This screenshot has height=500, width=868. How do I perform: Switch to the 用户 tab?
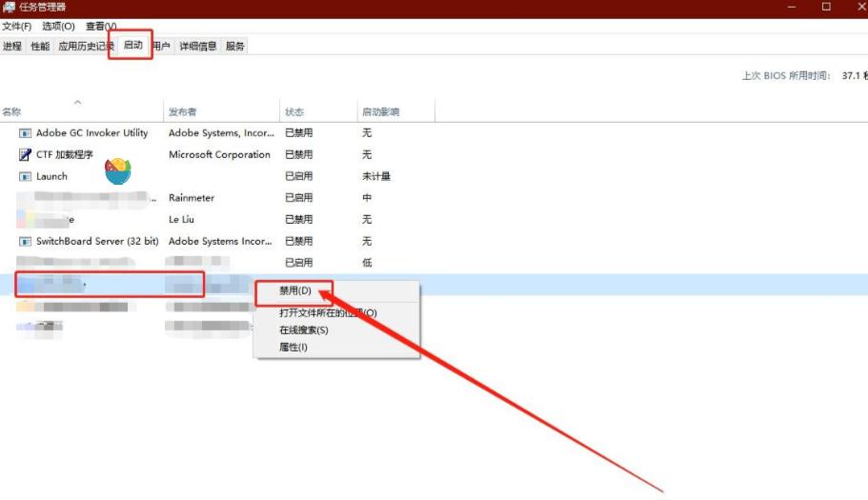click(161, 46)
